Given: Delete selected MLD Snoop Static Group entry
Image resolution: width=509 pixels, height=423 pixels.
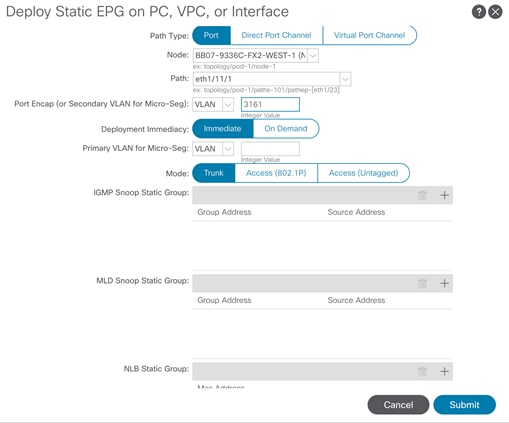Looking at the screenshot, I should click(x=422, y=283).
